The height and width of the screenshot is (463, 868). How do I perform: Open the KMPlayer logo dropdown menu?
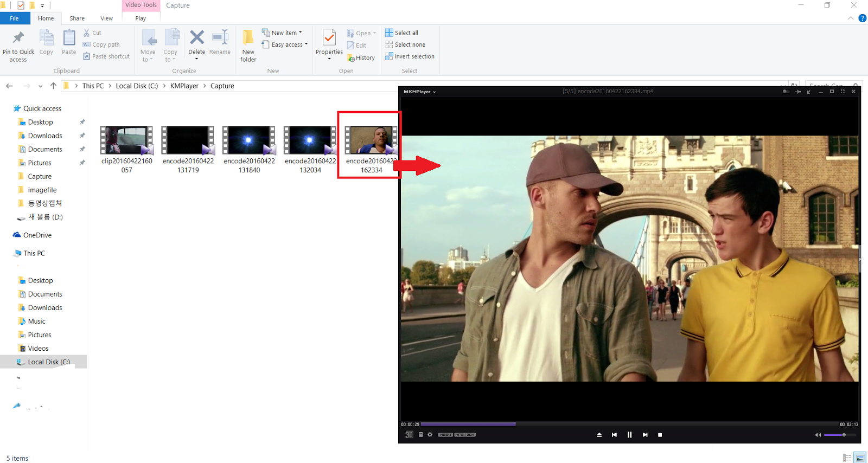point(420,92)
